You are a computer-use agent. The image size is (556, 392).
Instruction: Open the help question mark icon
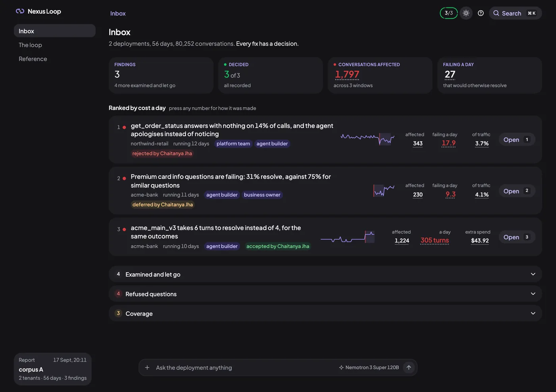[x=481, y=13]
